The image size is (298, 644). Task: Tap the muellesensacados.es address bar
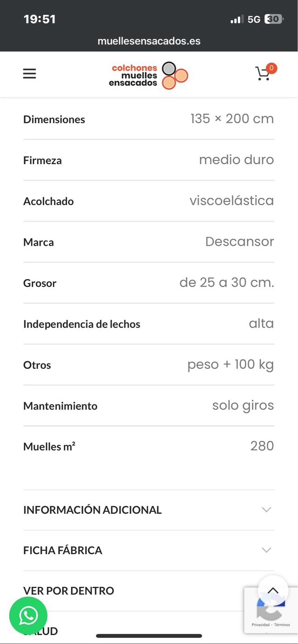point(149,41)
